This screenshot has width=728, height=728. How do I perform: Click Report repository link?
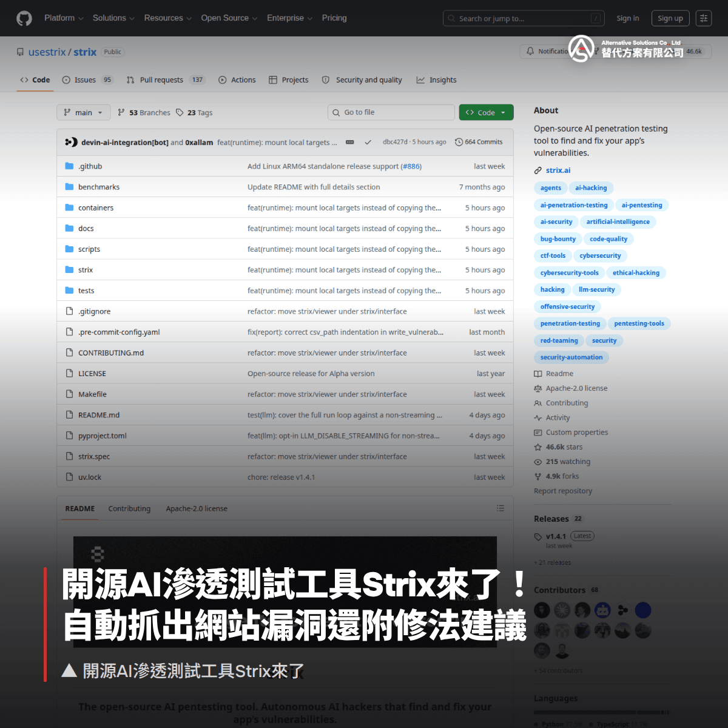(563, 491)
